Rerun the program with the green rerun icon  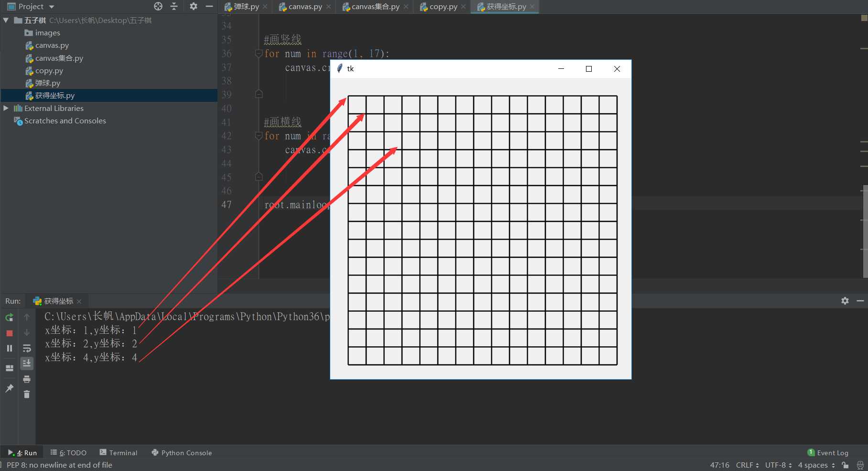pos(9,318)
